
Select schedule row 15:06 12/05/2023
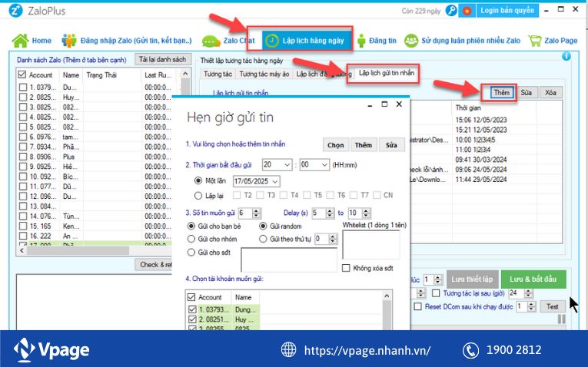point(481,120)
